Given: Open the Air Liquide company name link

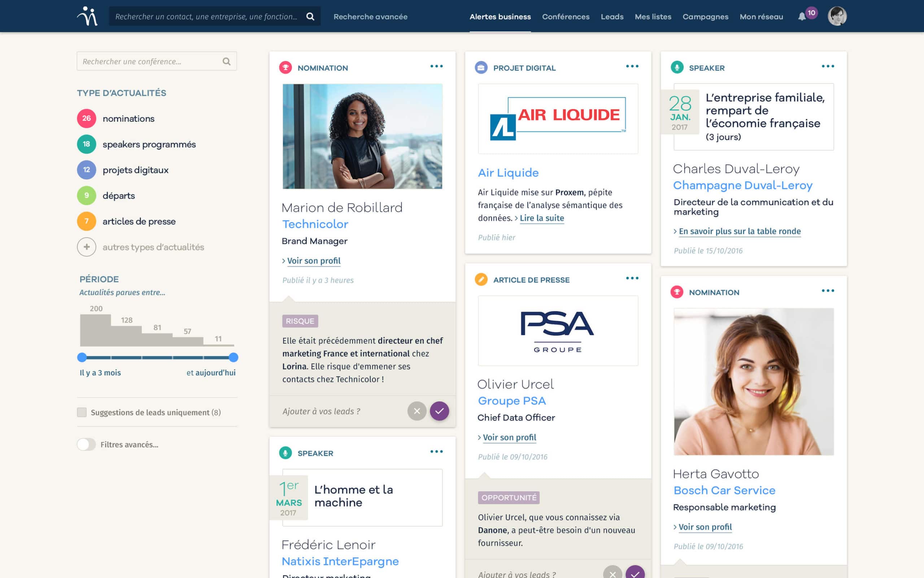Looking at the screenshot, I should point(508,173).
